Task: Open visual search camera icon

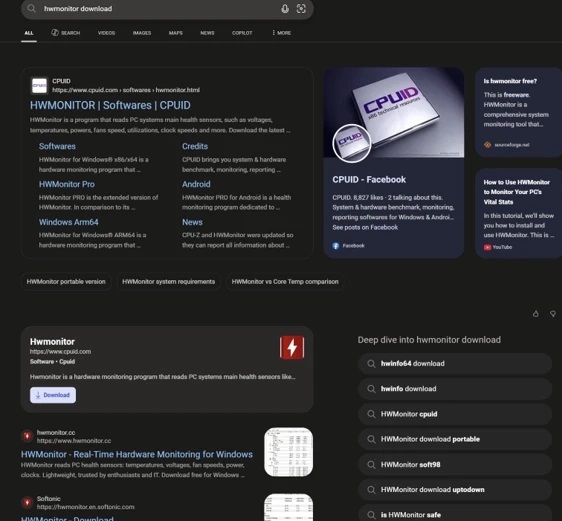Action: tap(301, 9)
